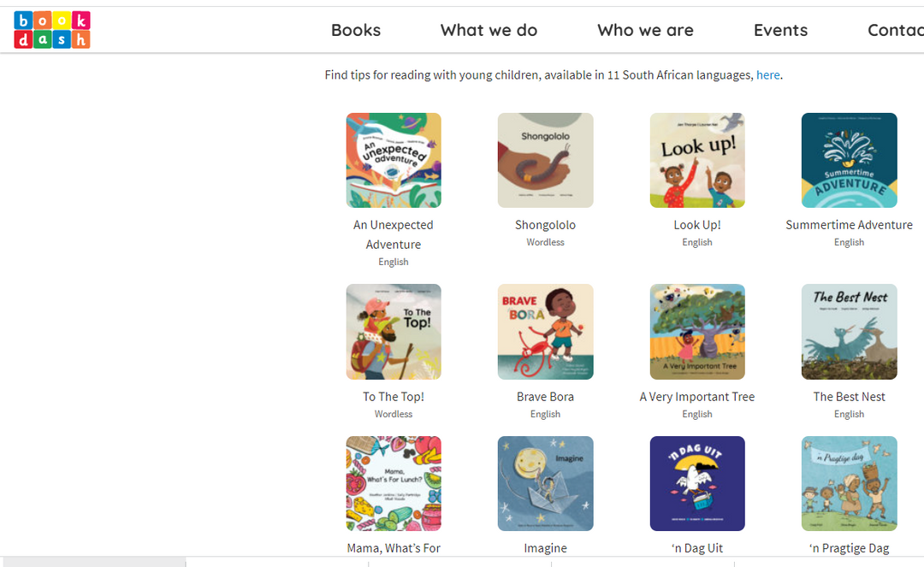Open the Books menu
924x567 pixels.
(356, 30)
